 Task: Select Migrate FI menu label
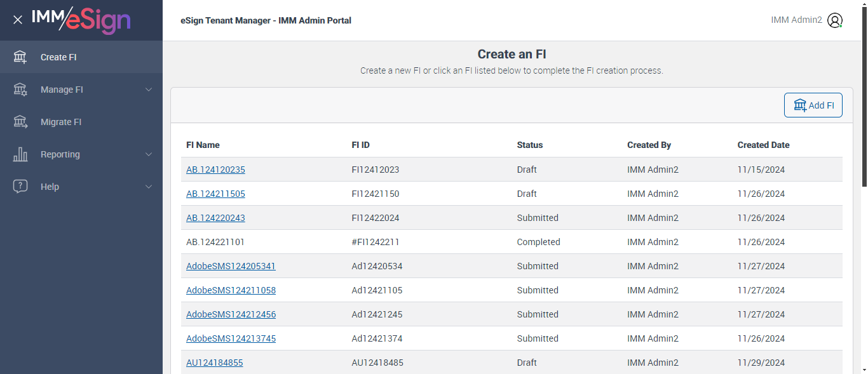[x=61, y=122]
